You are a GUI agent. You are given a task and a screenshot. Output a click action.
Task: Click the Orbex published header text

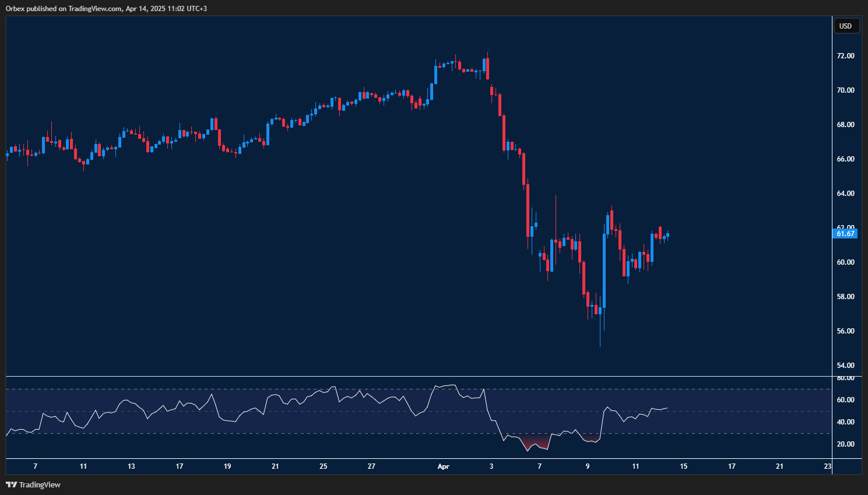[x=106, y=9]
